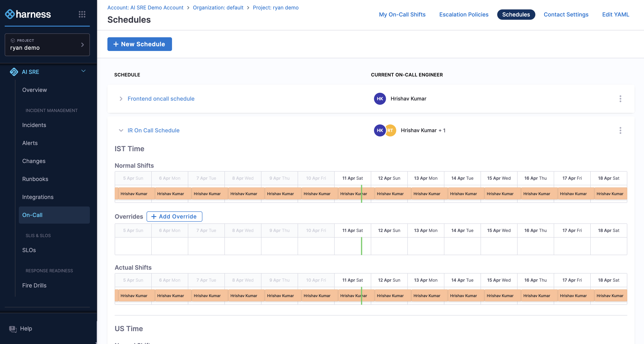
Task: Click the CURRENT ON-CALL ENGINEER column header
Action: (407, 75)
